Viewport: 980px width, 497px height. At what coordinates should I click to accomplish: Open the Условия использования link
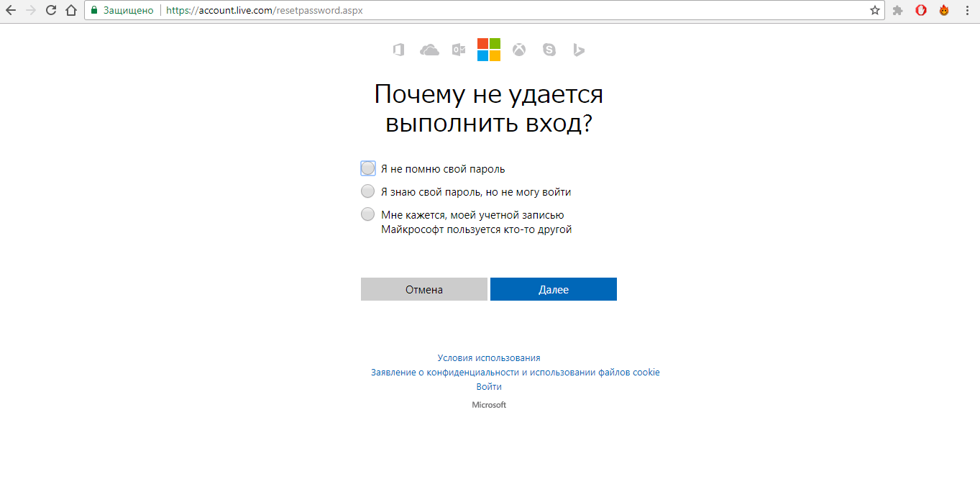[489, 357]
